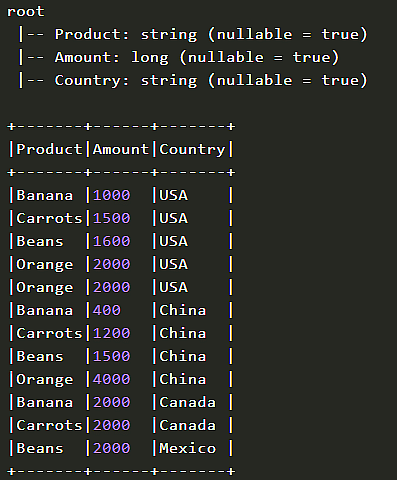Click the Country table column header
This screenshot has width=397, height=480.
[192, 150]
